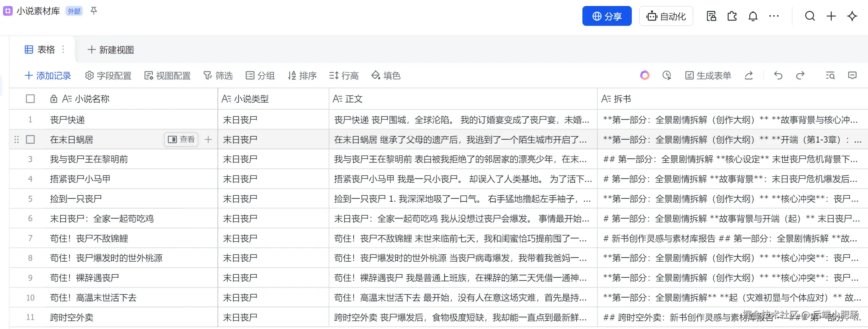Click the undo arrow in toolbar
868x329 pixels.
pos(778,76)
